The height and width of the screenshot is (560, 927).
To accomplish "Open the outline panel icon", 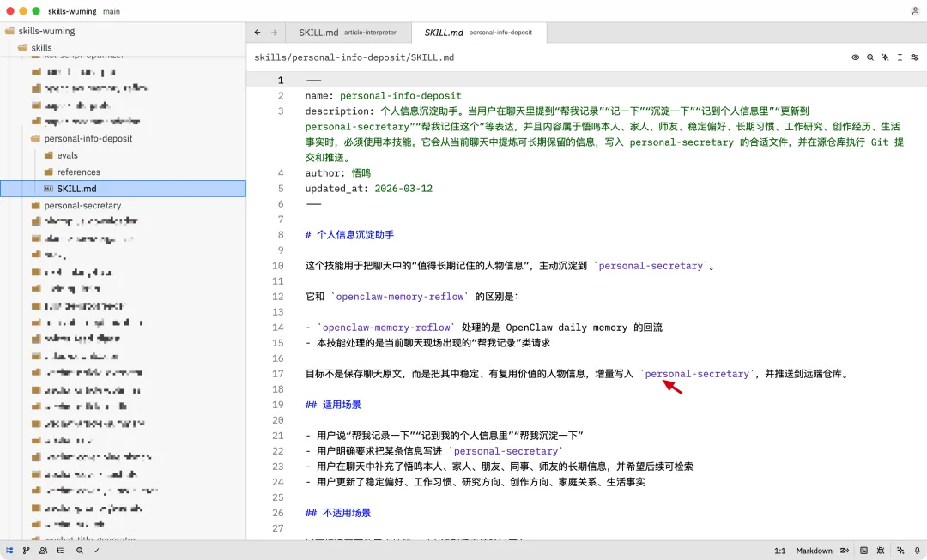I will click(x=60, y=550).
